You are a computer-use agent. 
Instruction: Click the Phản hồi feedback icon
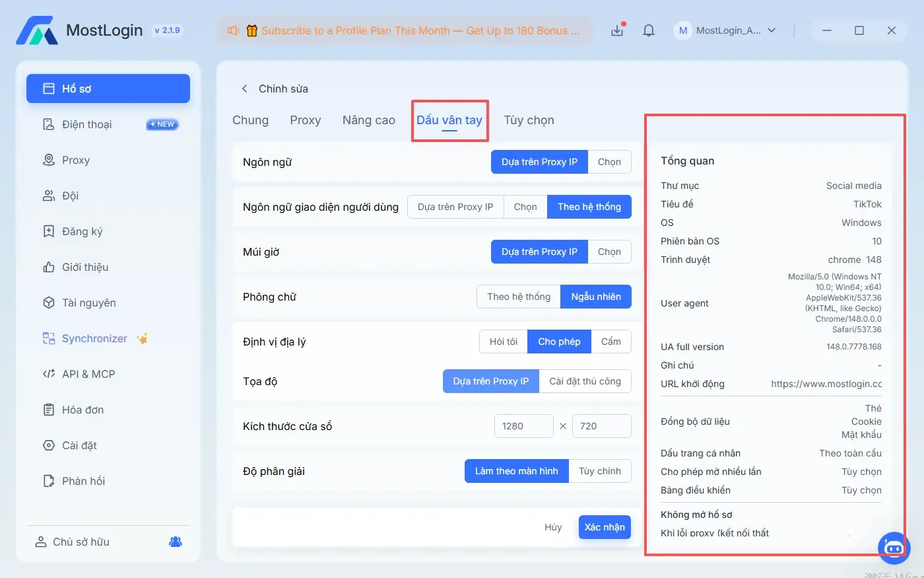(48, 481)
